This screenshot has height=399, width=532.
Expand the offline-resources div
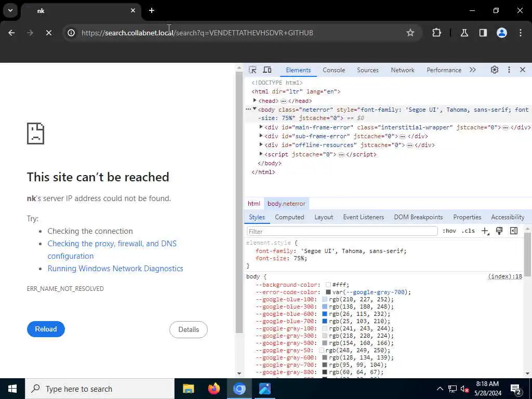pyautogui.click(x=261, y=144)
